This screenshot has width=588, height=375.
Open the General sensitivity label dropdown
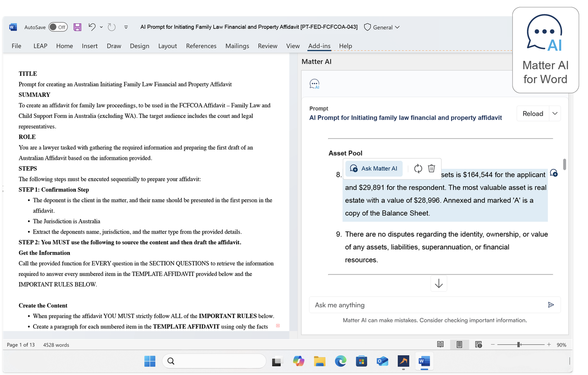pyautogui.click(x=386, y=28)
